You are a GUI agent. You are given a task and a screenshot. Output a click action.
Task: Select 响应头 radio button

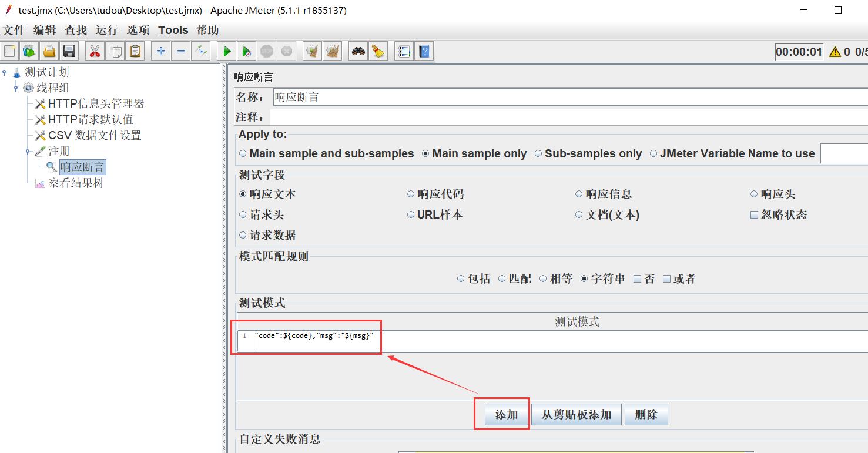773,194
